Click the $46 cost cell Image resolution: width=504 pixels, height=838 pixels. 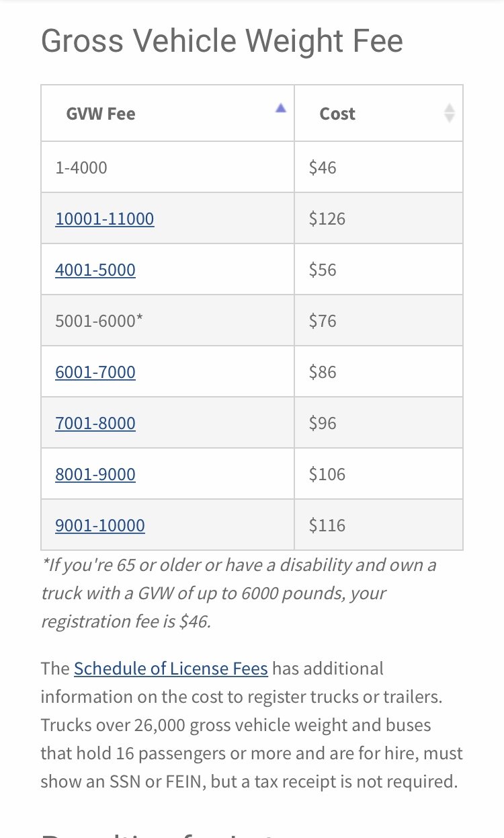point(378,167)
